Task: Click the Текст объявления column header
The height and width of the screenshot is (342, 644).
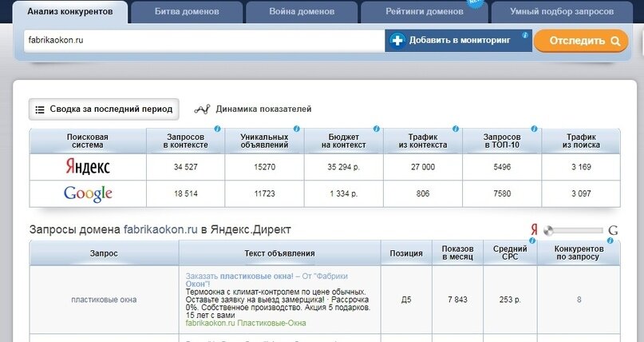Action: click(279, 253)
